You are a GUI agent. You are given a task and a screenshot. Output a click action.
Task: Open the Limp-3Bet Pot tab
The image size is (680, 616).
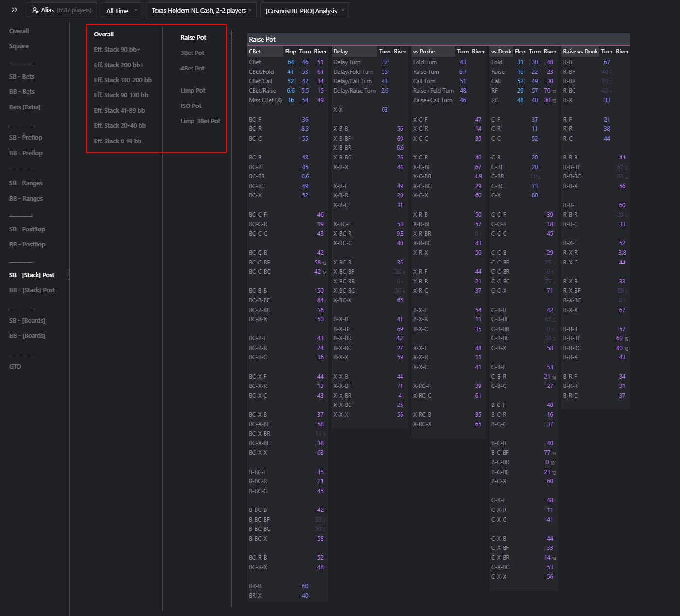point(200,121)
